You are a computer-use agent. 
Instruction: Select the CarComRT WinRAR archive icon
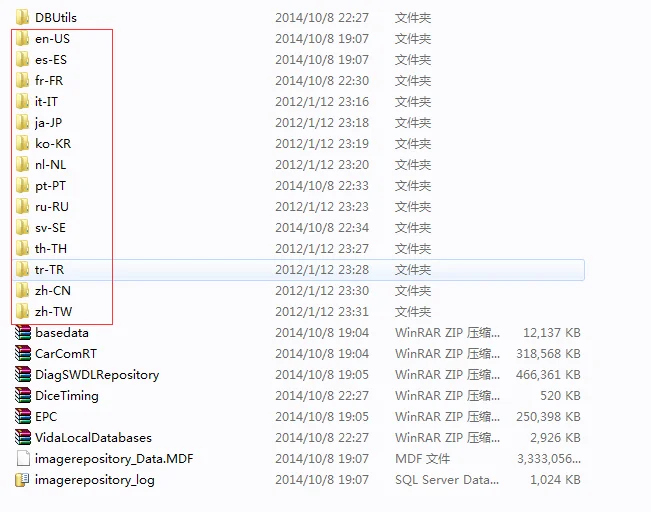click(23, 353)
